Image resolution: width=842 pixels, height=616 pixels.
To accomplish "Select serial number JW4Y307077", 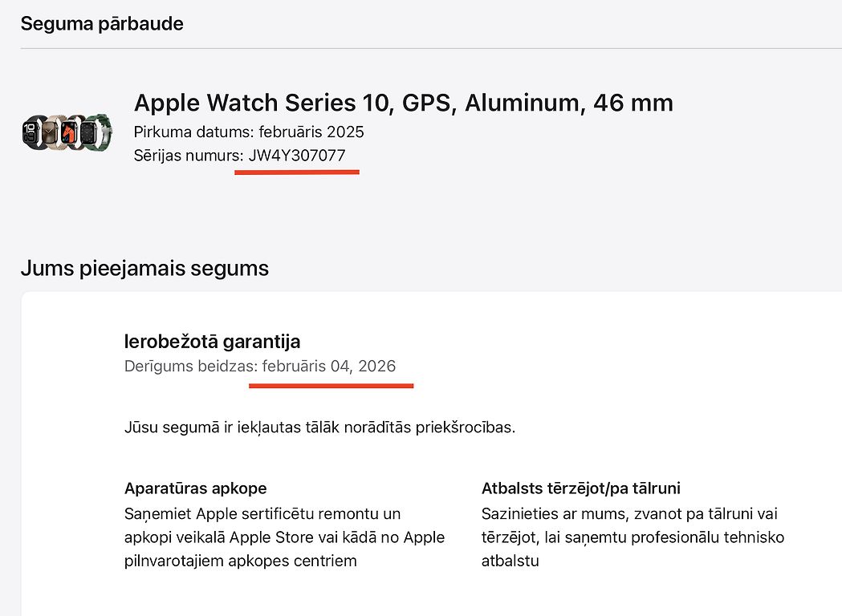I will pos(297,155).
